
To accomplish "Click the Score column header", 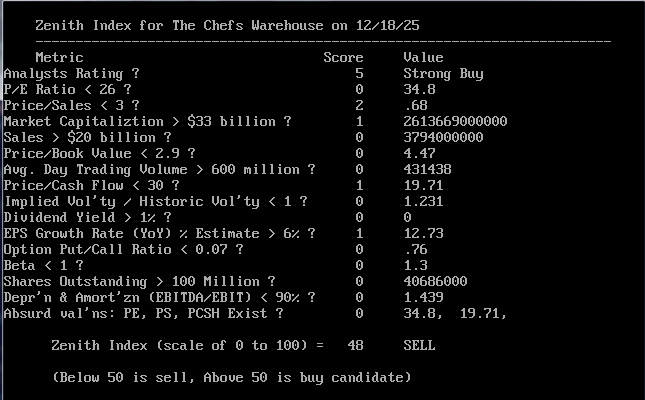I will [342, 57].
